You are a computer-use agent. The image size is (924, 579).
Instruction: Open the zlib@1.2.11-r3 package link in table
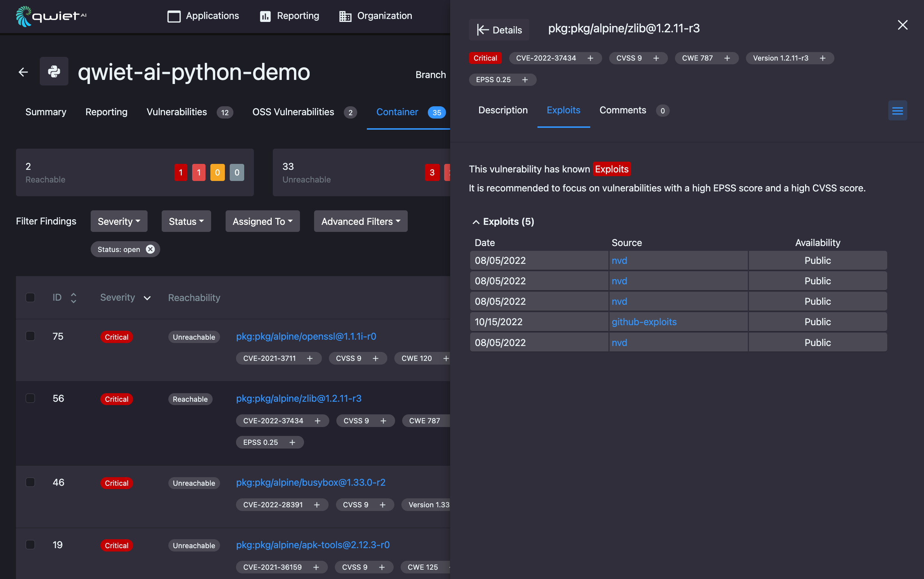tap(299, 399)
